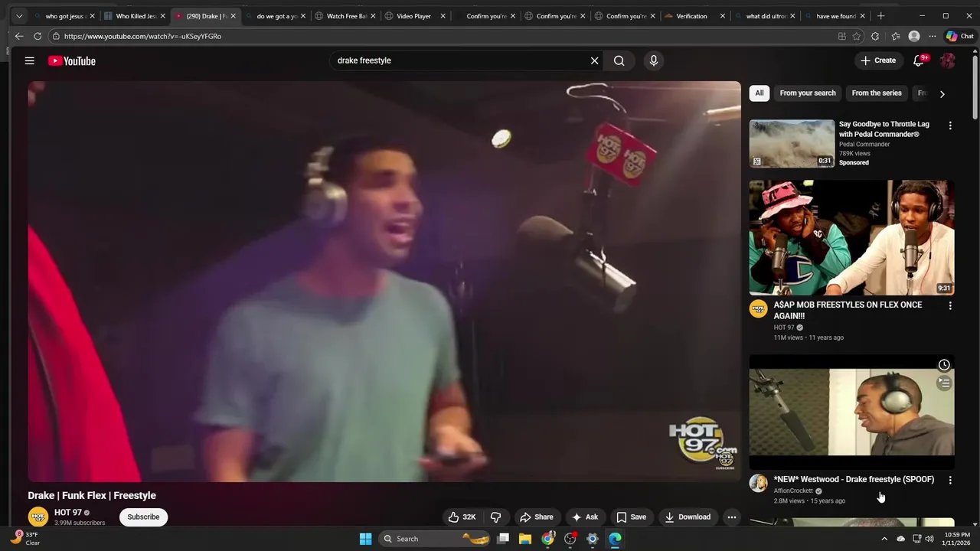Download the video

pos(688,517)
